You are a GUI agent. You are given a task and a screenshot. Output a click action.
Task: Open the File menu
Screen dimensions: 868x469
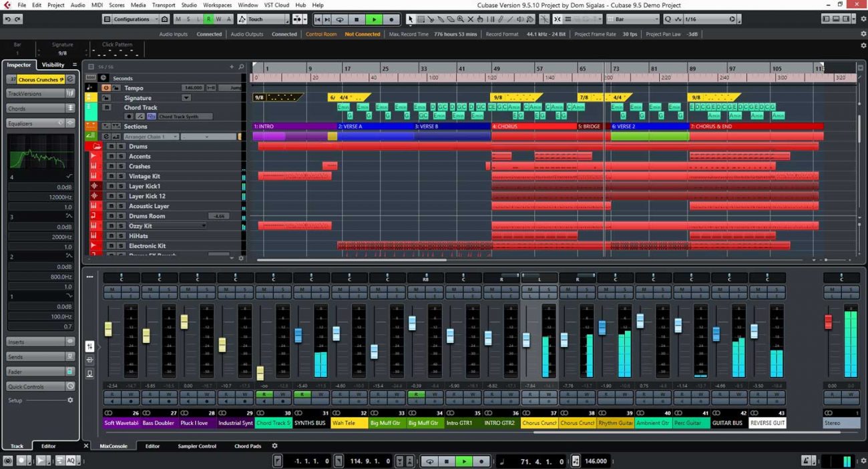(x=22, y=5)
